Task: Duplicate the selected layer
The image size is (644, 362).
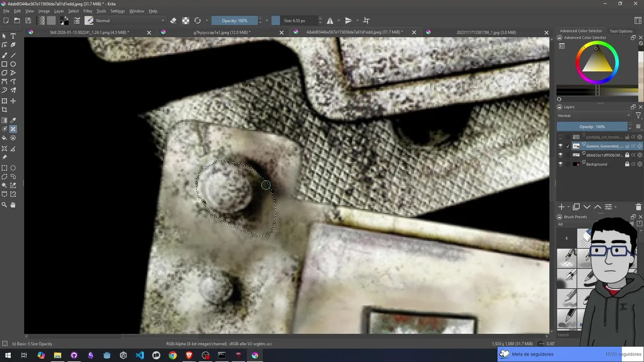Action: click(576, 207)
